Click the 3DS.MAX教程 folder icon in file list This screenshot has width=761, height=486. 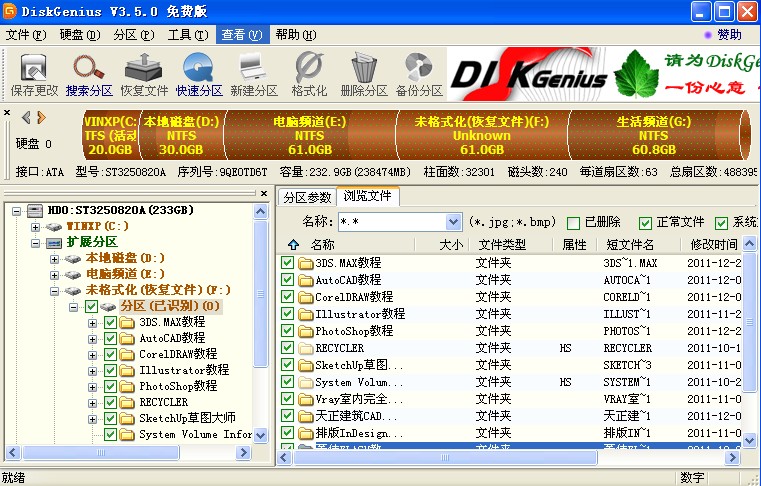(306, 263)
